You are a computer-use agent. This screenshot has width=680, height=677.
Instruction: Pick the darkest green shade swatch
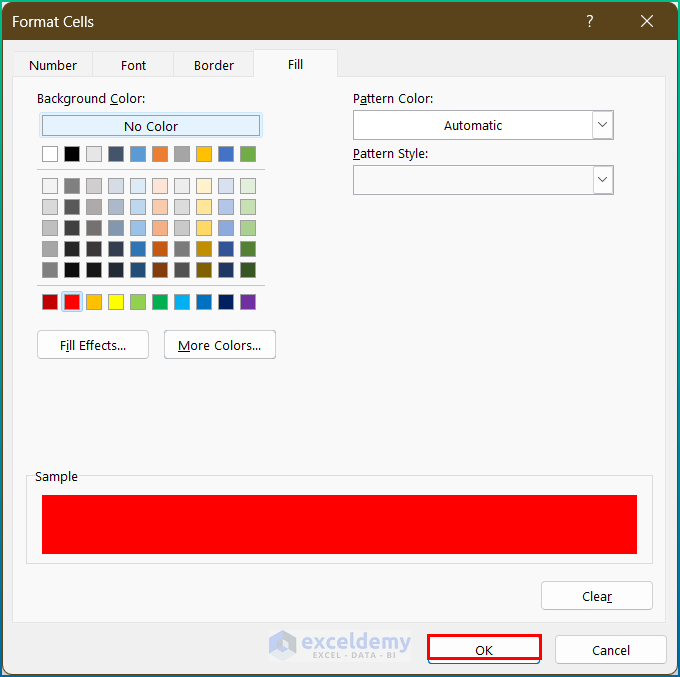(x=248, y=270)
